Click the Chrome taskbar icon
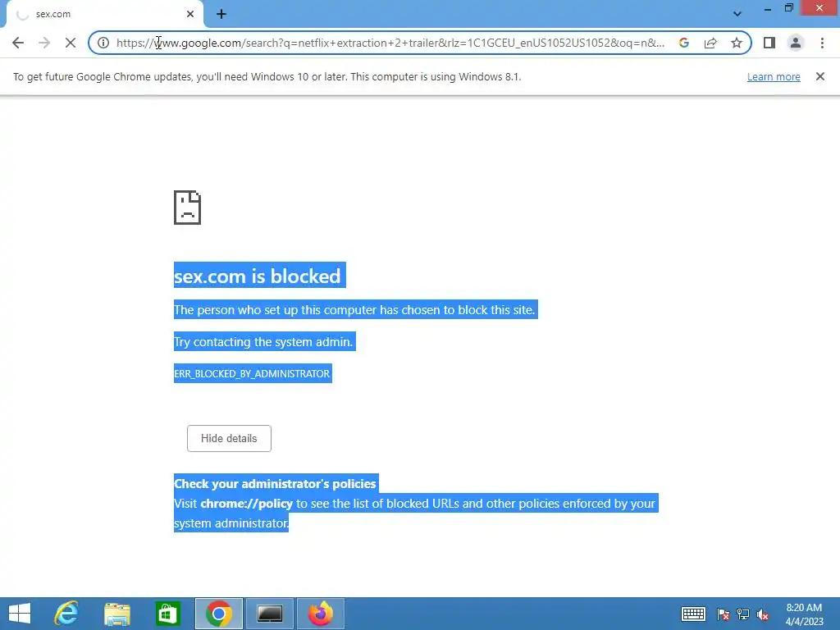 (218, 614)
